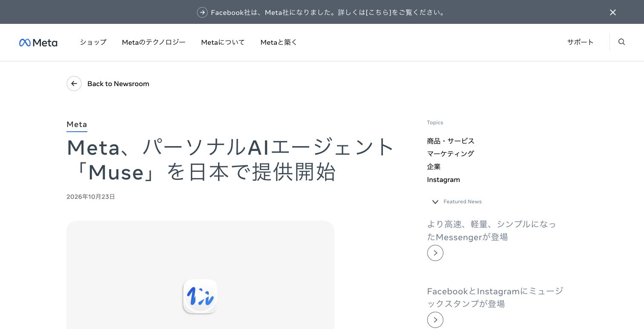Select the 企業 topic
644x329 pixels.
pyautogui.click(x=434, y=167)
